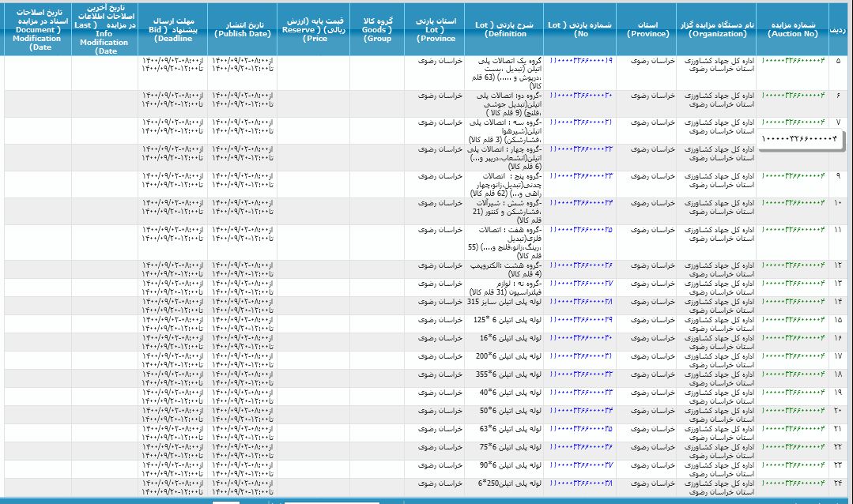Open auction number link in row 17
The image size is (853, 504).
793,355
